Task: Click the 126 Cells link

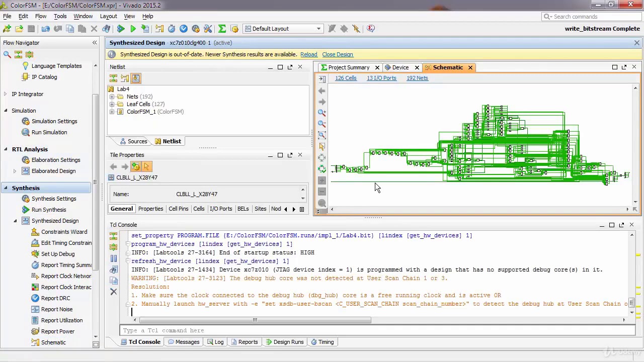Action: [x=346, y=78]
